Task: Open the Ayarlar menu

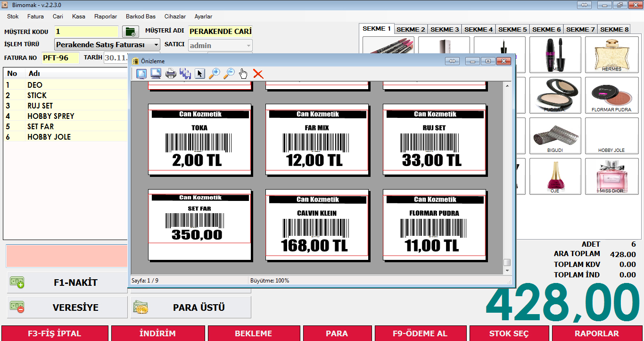Action: click(203, 16)
